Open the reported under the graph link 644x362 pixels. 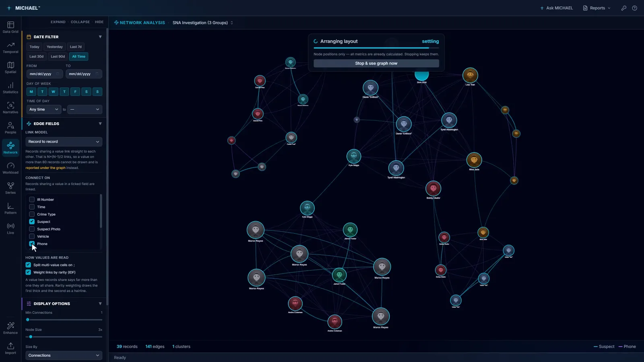45,168
